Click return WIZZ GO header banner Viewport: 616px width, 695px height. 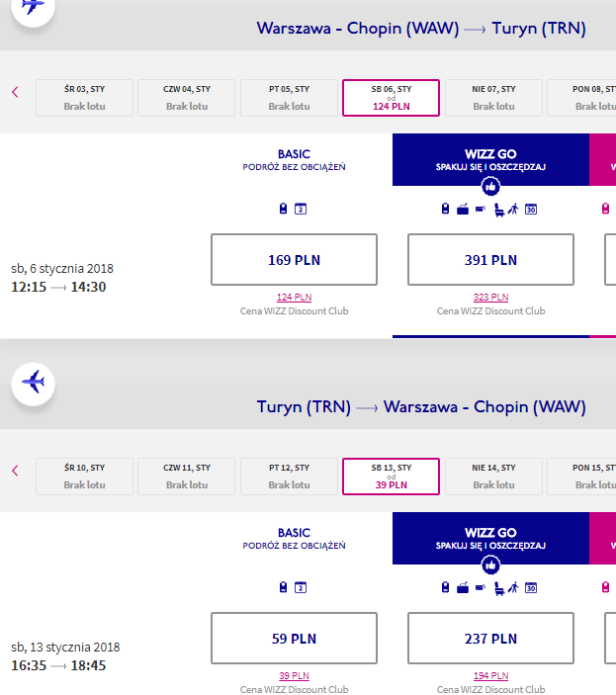pos(490,538)
